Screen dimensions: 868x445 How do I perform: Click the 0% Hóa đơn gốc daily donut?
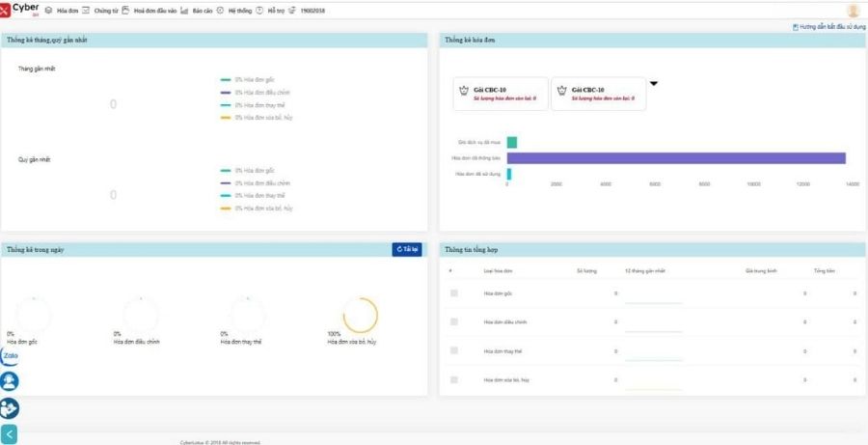(x=33, y=316)
